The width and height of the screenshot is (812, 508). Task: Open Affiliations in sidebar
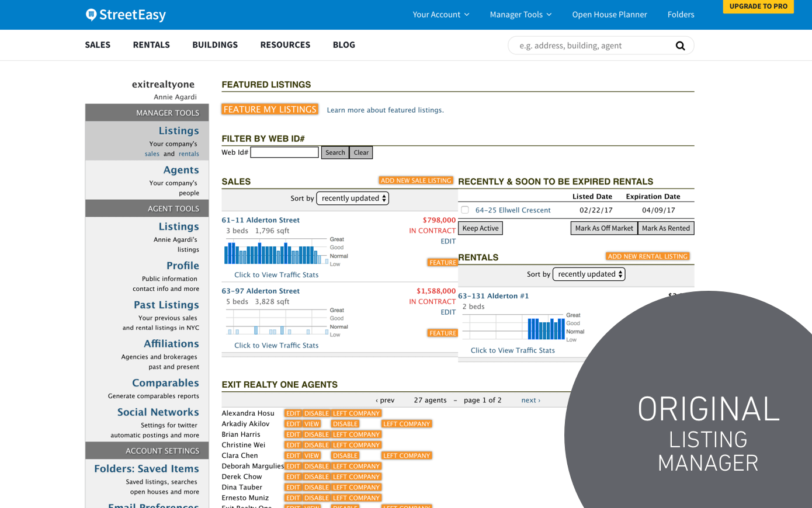click(171, 344)
